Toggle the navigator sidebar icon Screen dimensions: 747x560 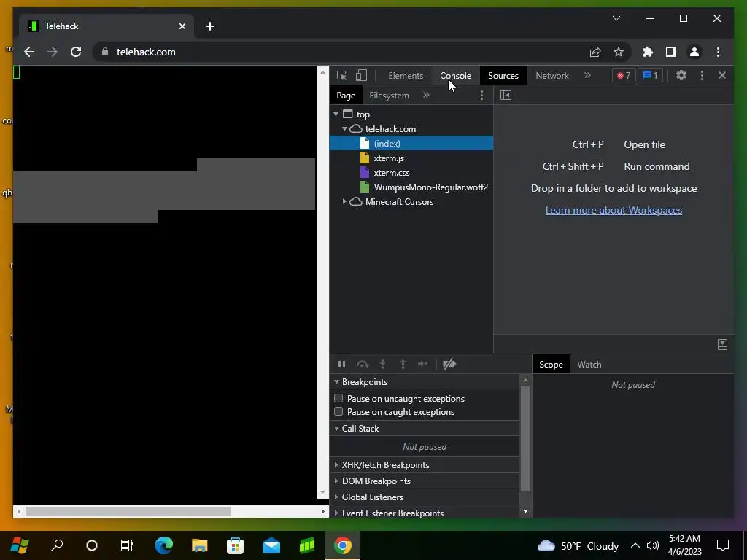coord(506,96)
